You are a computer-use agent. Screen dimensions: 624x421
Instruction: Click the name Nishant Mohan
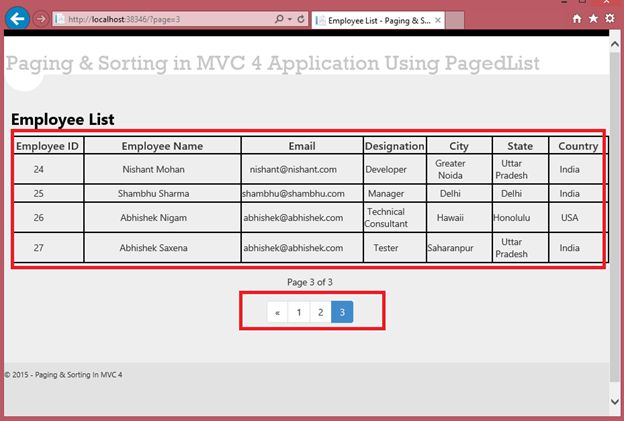pos(154,170)
